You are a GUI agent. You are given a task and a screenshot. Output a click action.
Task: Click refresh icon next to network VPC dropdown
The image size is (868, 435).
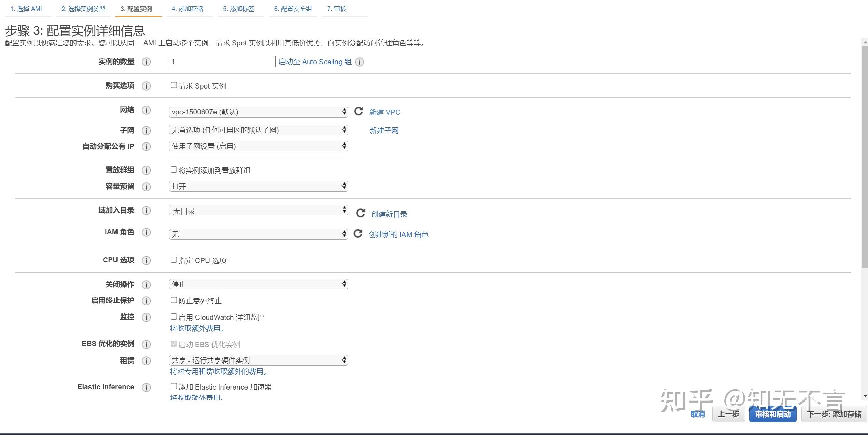358,111
